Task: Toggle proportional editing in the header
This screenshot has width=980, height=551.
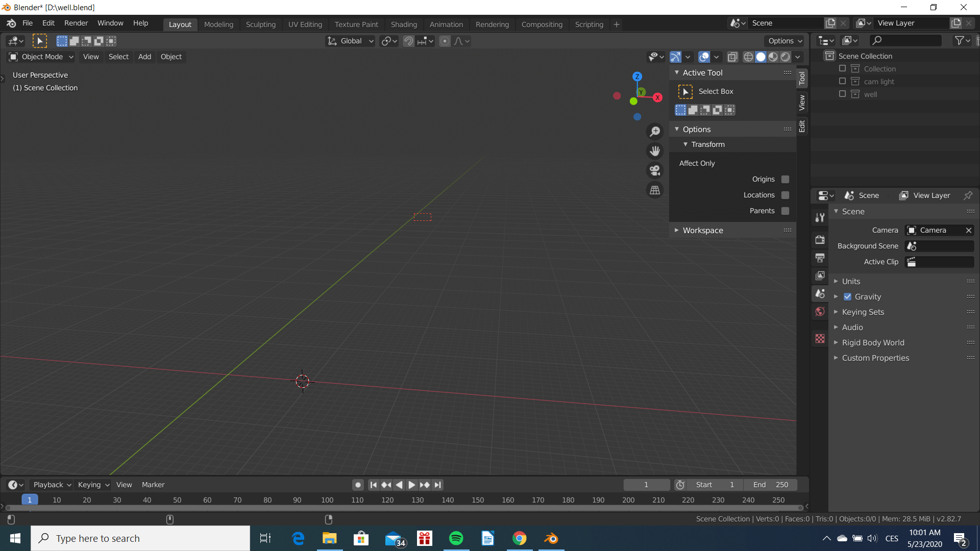Action: coord(445,41)
